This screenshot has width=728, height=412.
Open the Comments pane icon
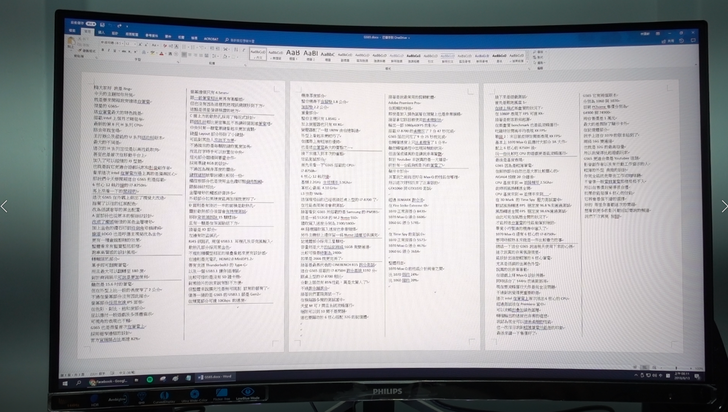(693, 40)
